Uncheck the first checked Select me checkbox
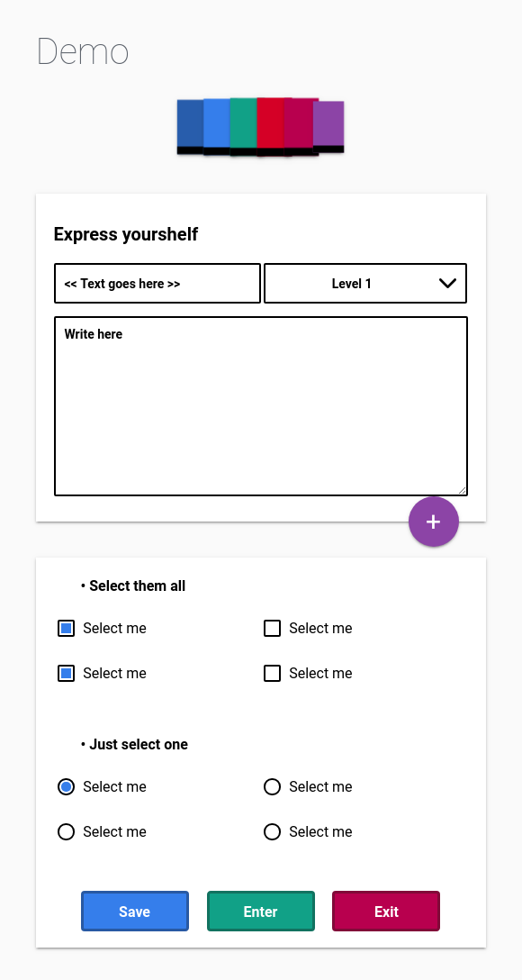This screenshot has height=980, width=522. (67, 628)
